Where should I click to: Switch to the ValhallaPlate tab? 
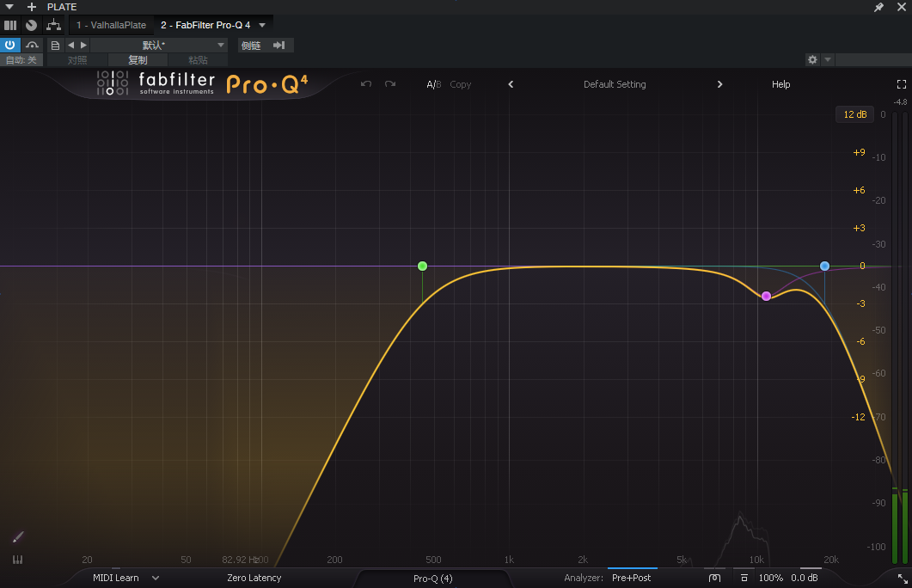pos(112,25)
